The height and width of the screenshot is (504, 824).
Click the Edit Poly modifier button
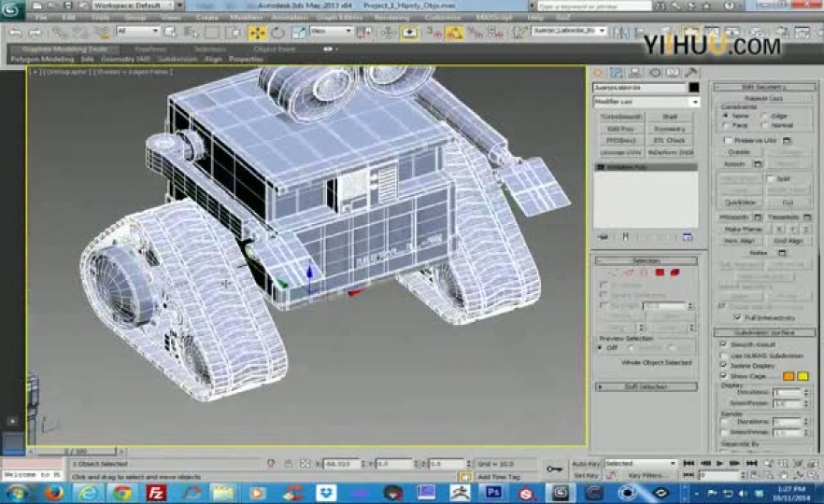pyautogui.click(x=620, y=129)
